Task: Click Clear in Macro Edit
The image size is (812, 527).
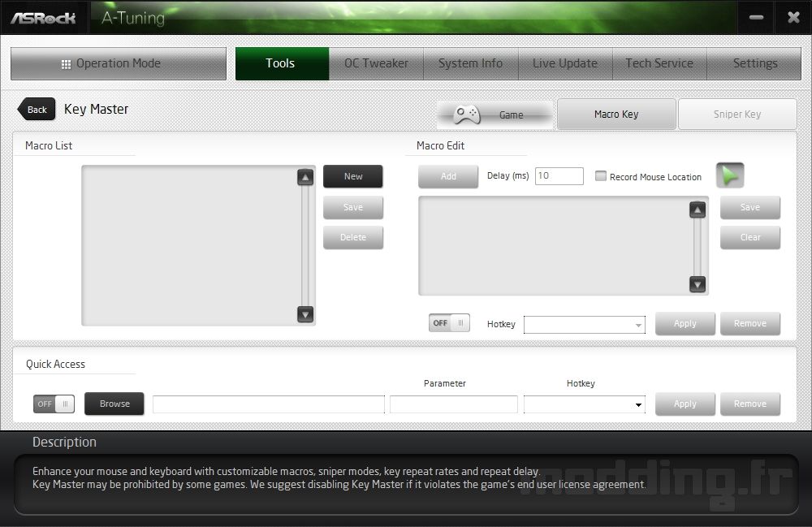Action: 750,238
